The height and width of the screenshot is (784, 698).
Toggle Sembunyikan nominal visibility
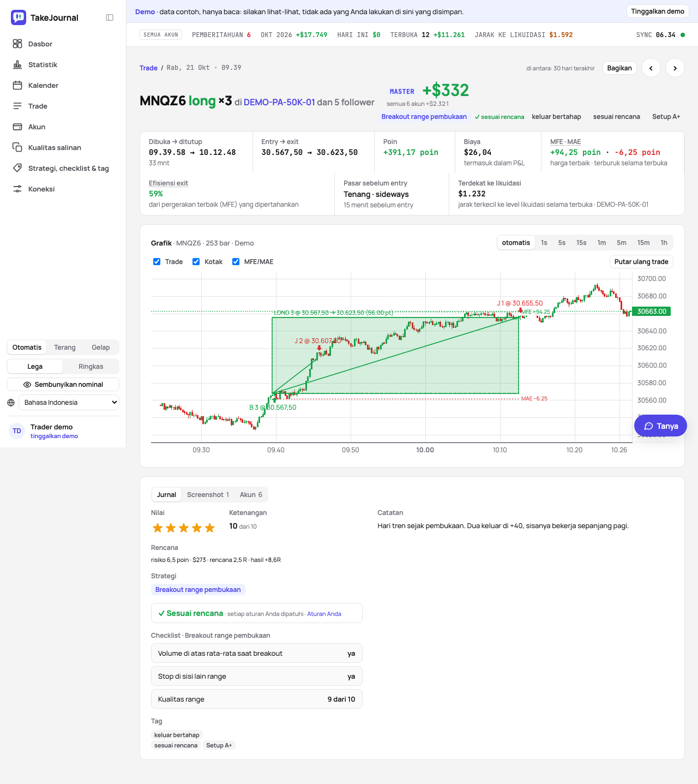pyautogui.click(x=63, y=385)
